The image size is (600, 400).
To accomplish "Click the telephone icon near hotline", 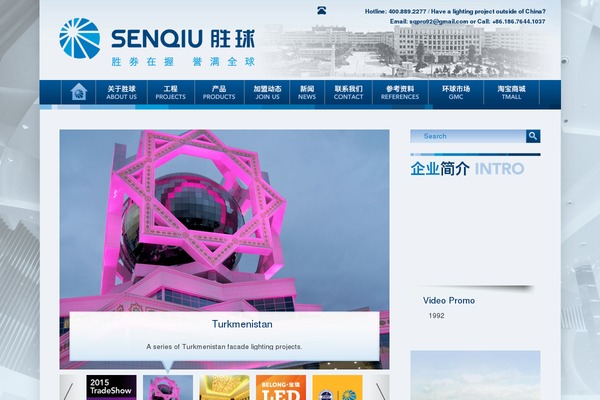I will click(321, 10).
